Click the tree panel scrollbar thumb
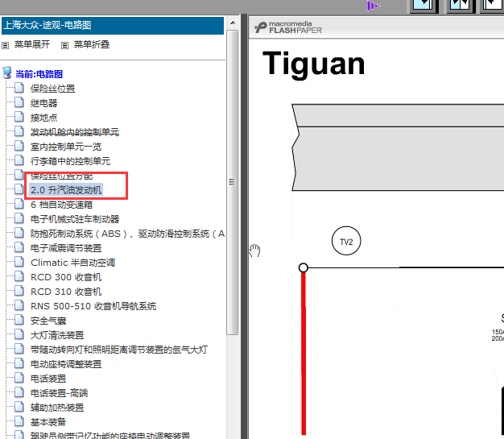The height and width of the screenshot is (439, 504). pos(232,182)
